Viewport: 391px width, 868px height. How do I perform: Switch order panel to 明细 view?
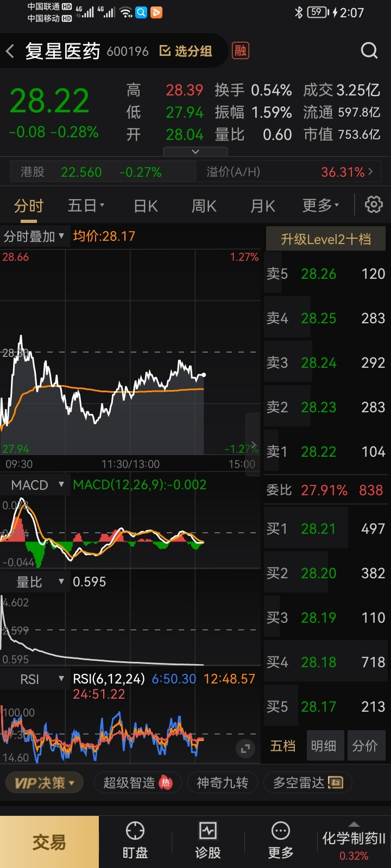[x=324, y=746]
